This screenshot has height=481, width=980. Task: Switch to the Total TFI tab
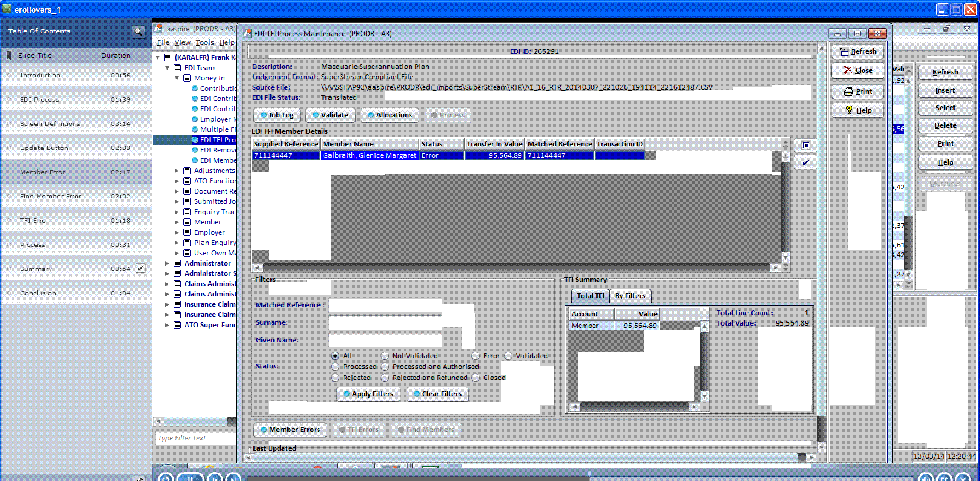pyautogui.click(x=590, y=296)
